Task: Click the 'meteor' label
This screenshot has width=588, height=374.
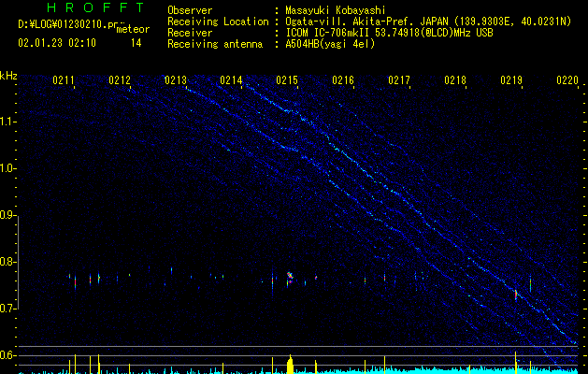Action: coord(133,29)
